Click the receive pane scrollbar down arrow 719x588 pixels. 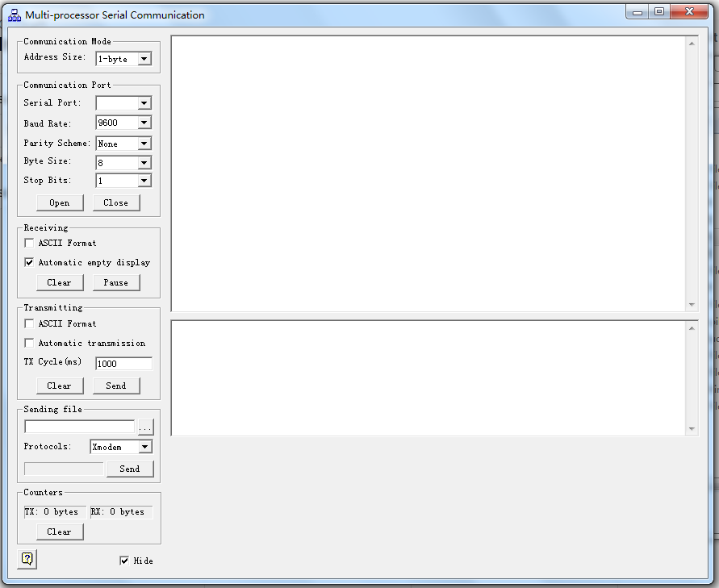[x=692, y=305]
